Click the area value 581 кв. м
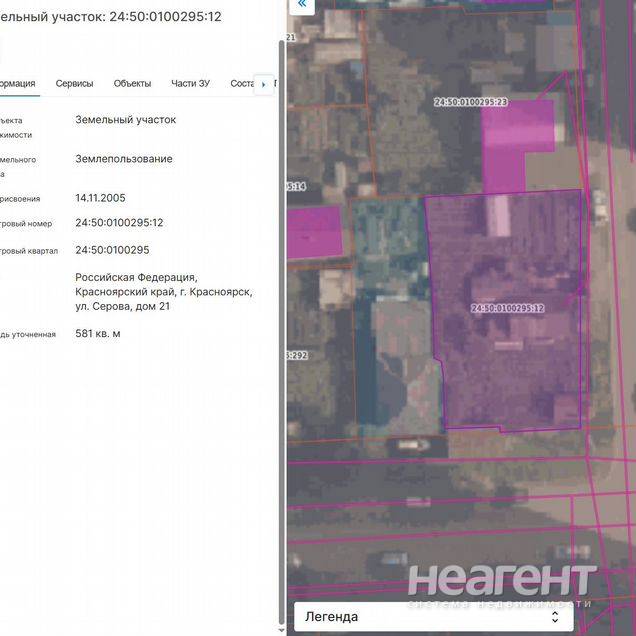 pyautogui.click(x=98, y=334)
